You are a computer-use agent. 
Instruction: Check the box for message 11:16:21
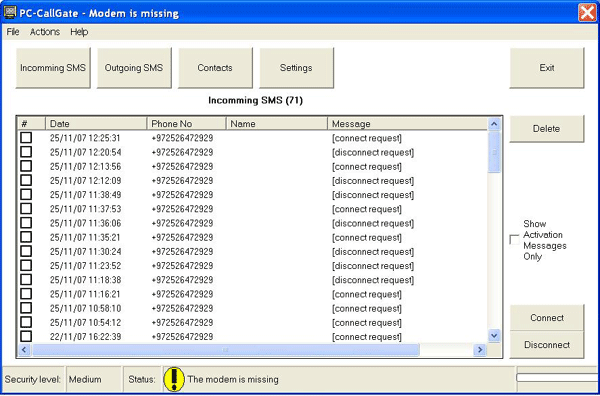(26, 294)
